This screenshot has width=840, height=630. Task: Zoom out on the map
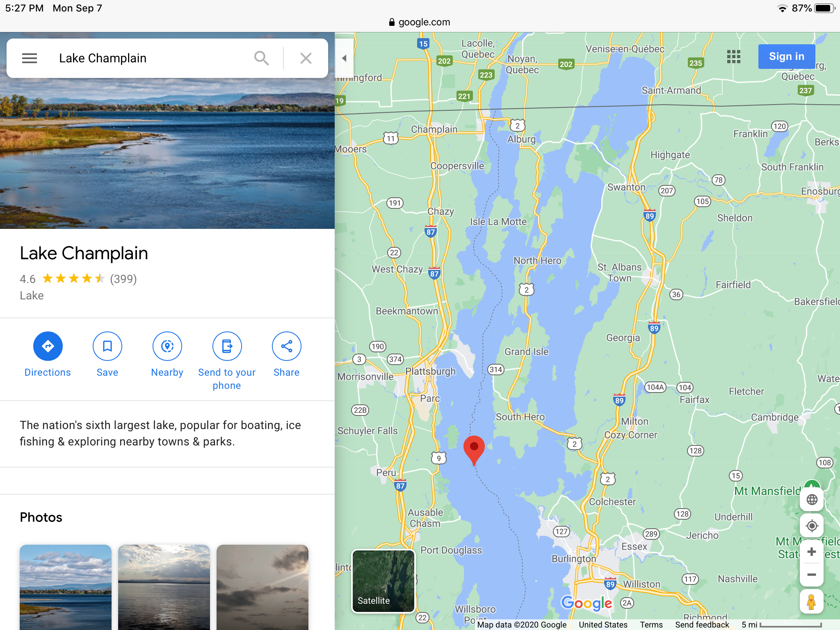click(x=812, y=575)
